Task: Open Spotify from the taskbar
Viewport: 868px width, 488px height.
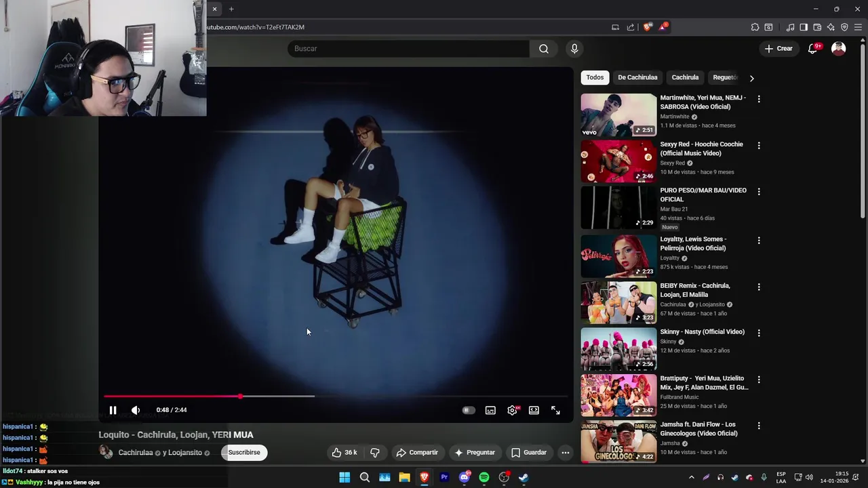Action: click(x=484, y=477)
